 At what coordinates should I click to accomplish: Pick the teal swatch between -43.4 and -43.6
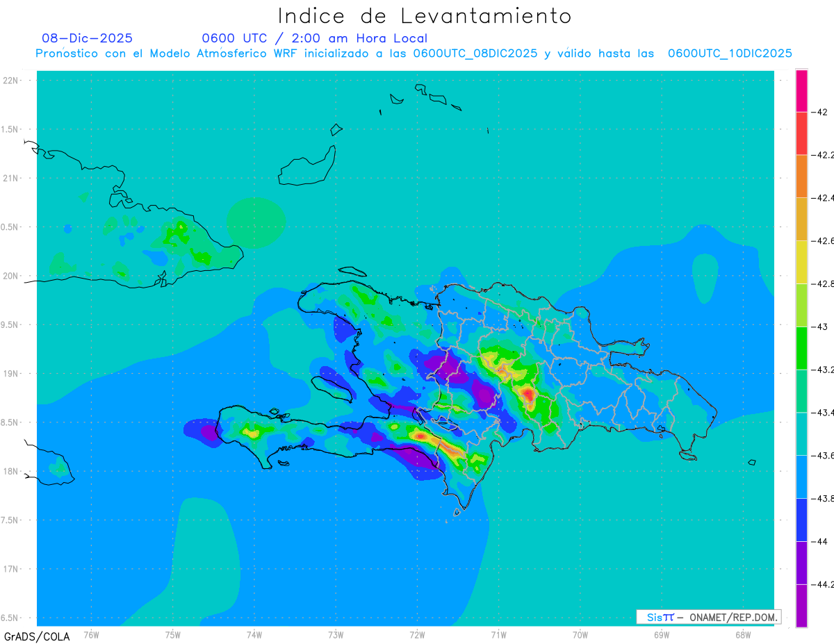(x=801, y=434)
